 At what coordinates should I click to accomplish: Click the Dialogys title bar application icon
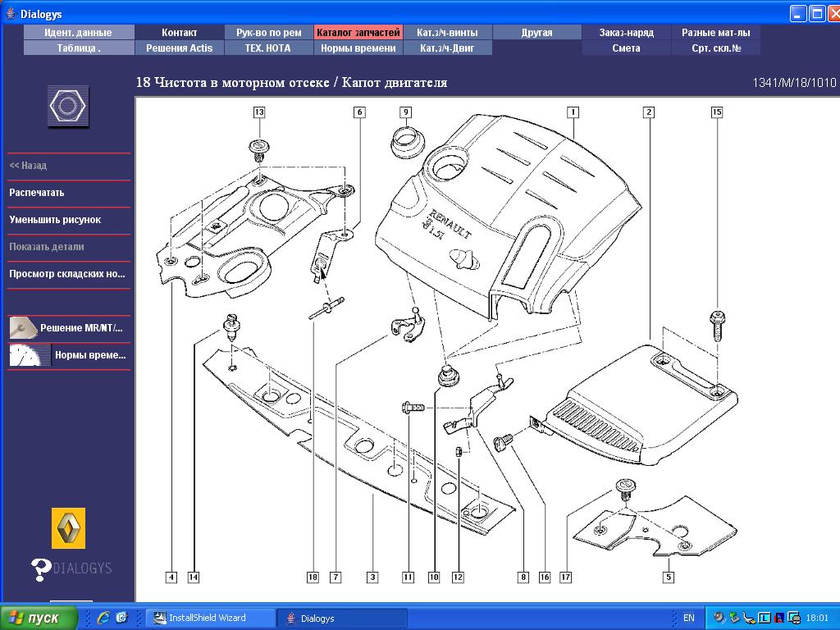click(x=10, y=13)
